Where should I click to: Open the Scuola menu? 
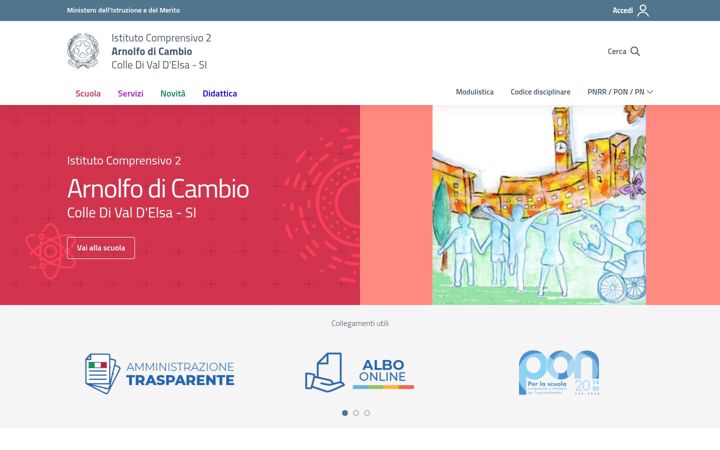(x=88, y=94)
